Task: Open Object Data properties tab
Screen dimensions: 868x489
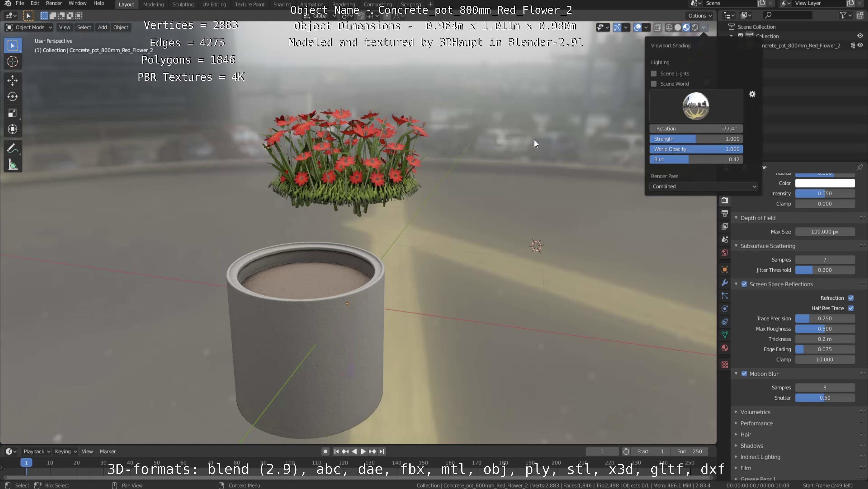Action: 725,335
